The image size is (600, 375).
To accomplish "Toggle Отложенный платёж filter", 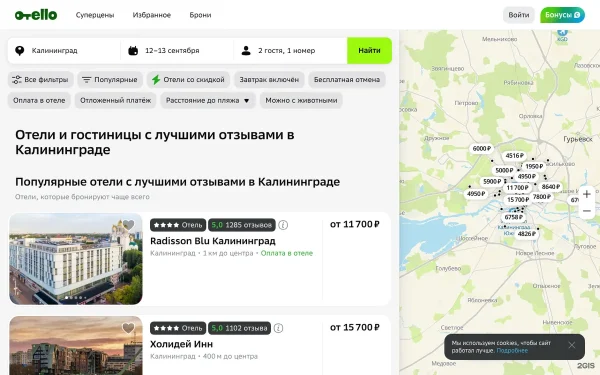I will coord(116,100).
